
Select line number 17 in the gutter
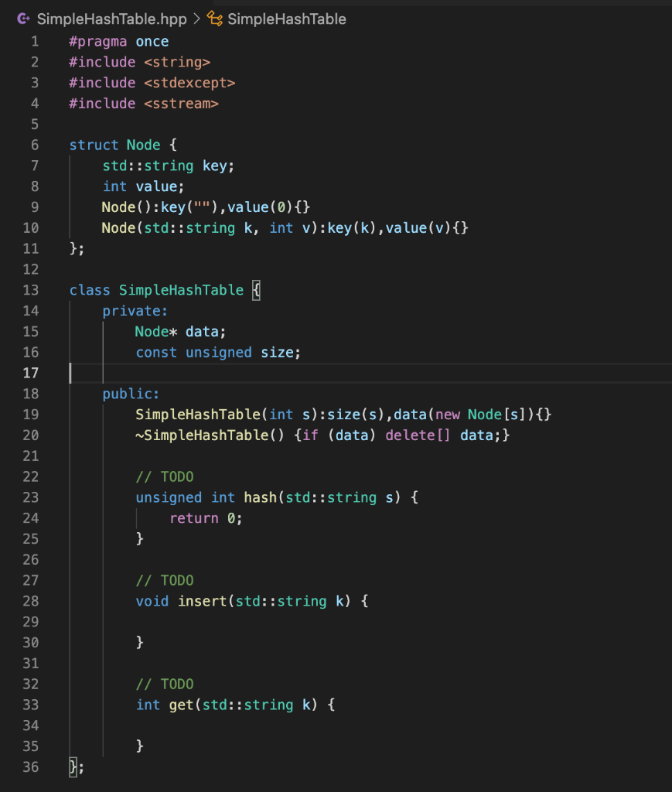pos(31,373)
